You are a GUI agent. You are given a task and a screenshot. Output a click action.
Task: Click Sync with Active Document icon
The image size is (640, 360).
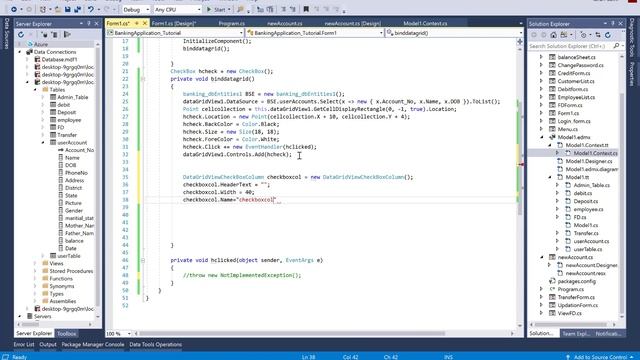pyautogui.click(x=598, y=35)
